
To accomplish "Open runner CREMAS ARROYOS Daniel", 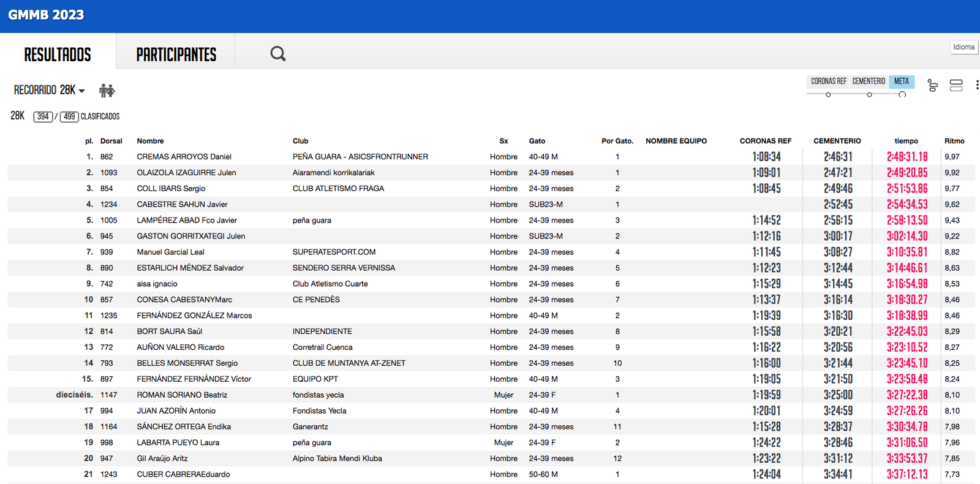I will pos(184,157).
